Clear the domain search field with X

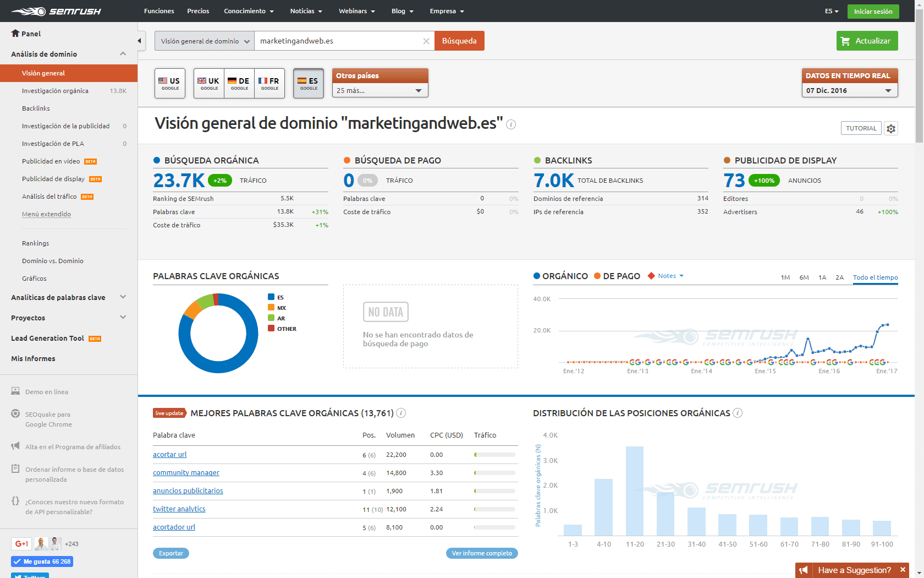click(x=426, y=41)
